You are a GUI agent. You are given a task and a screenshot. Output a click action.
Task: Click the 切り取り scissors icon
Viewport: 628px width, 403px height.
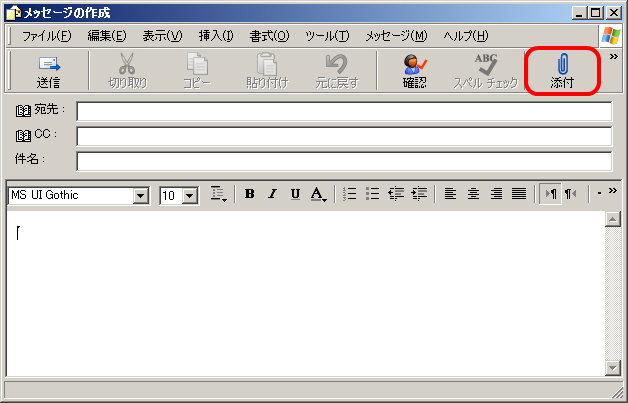click(127, 64)
